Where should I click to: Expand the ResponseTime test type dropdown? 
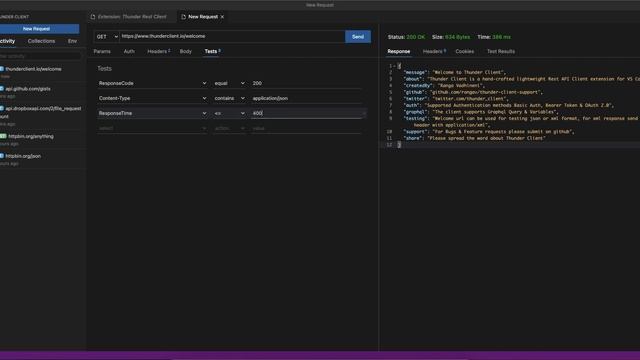(x=152, y=113)
